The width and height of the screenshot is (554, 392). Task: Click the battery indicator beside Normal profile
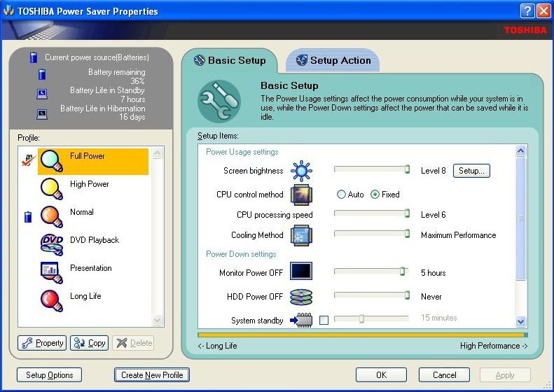click(x=28, y=217)
